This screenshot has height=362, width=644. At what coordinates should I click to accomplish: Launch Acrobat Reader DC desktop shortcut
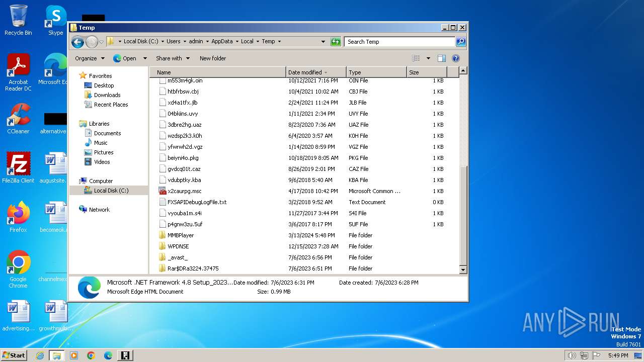(x=18, y=72)
